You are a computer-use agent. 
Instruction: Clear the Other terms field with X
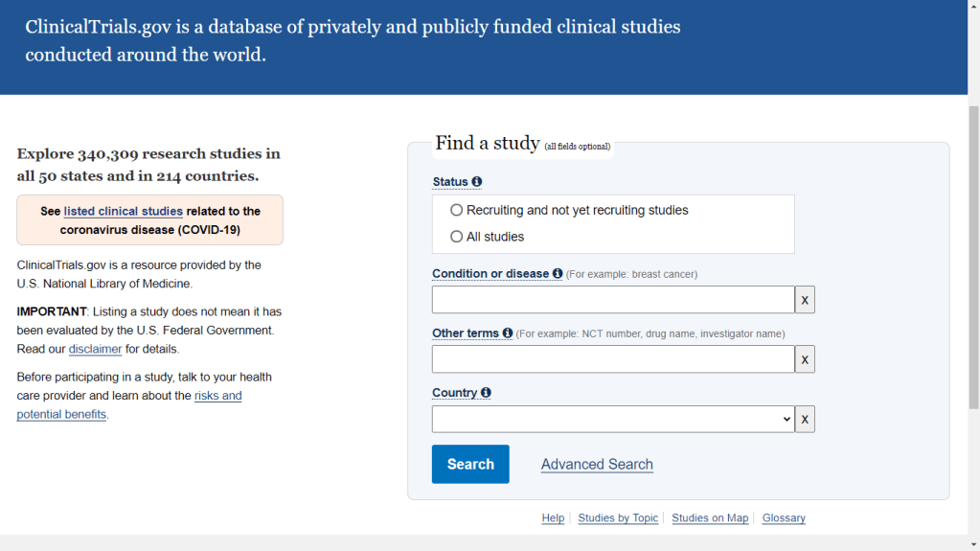point(805,359)
